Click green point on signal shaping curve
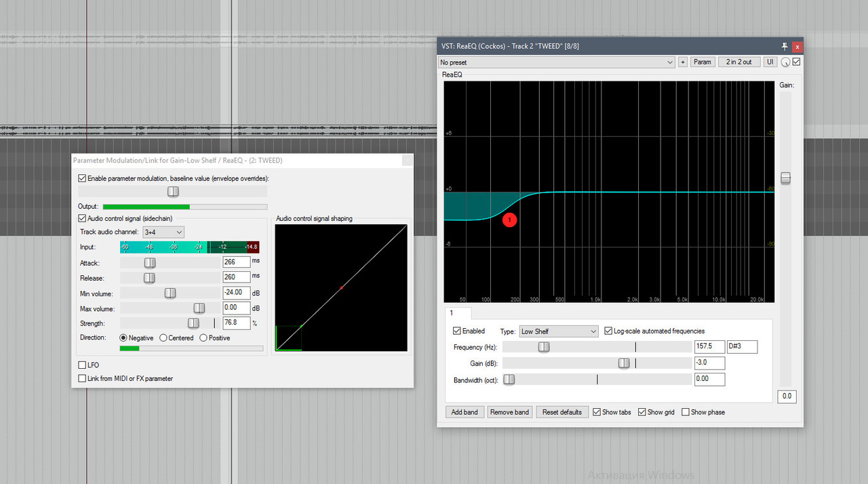 301,326
